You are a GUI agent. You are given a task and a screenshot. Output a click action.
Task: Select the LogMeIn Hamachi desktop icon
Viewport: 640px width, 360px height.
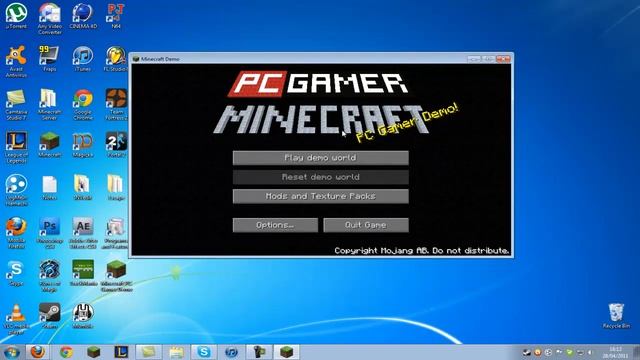pos(16,190)
